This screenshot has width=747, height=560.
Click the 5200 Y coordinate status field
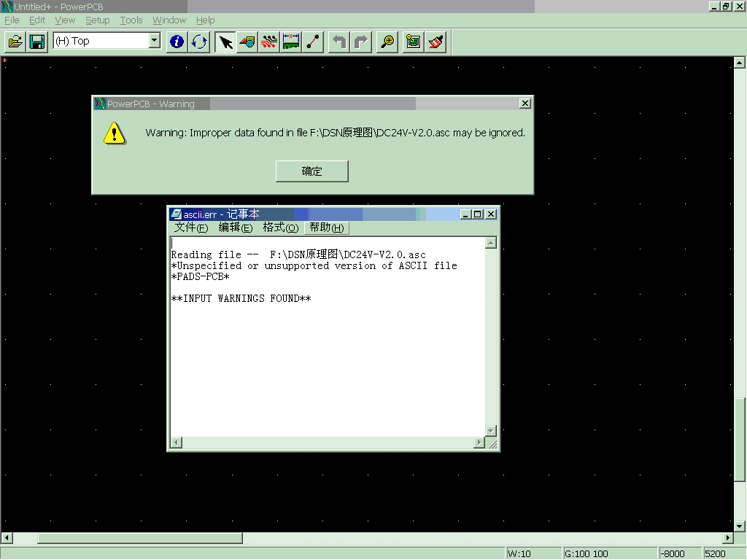(x=724, y=553)
